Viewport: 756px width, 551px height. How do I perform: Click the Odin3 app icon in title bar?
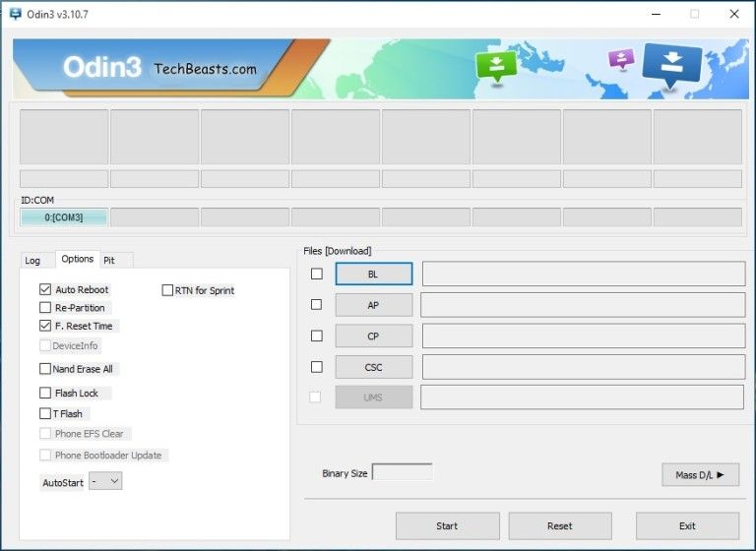(x=16, y=14)
